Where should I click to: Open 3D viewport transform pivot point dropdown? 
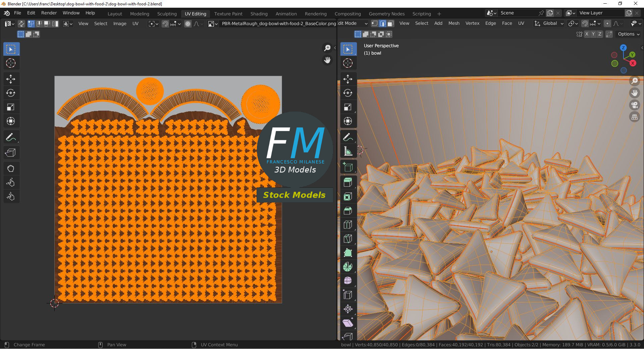click(573, 23)
